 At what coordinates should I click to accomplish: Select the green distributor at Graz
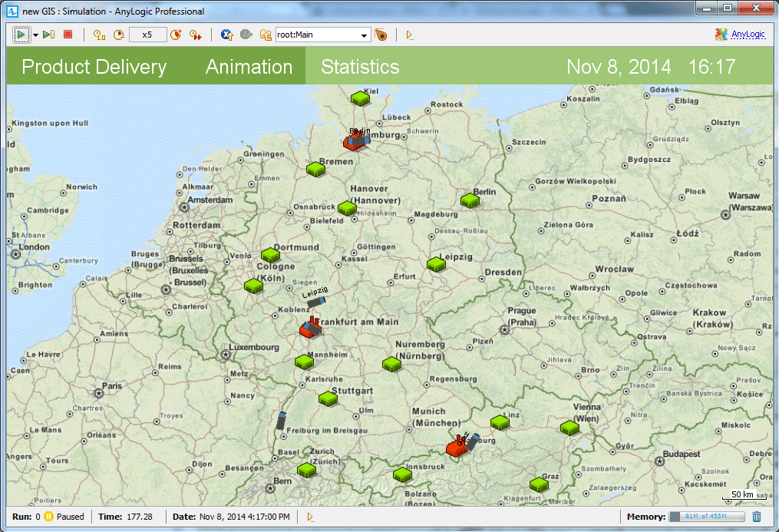[x=539, y=484]
